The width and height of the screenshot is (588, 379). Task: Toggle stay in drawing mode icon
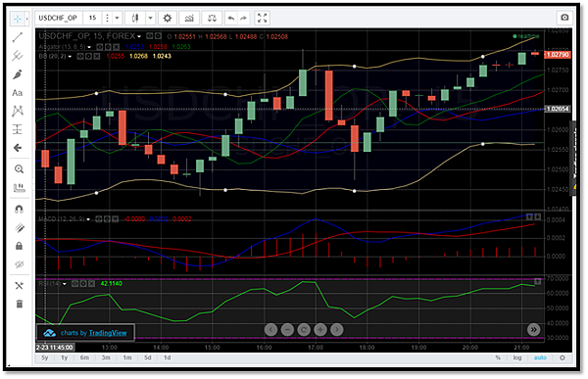(20, 227)
